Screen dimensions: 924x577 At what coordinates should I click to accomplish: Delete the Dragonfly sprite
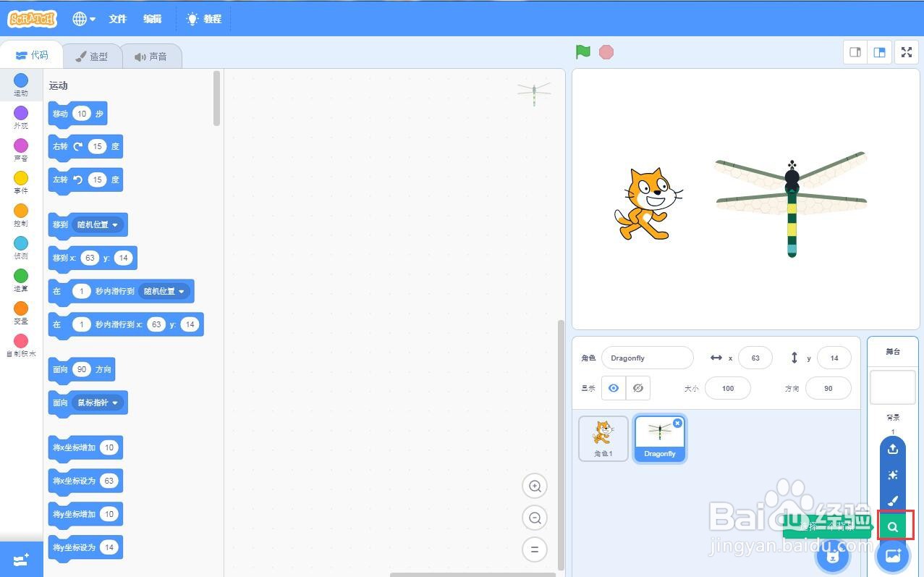[x=677, y=423]
